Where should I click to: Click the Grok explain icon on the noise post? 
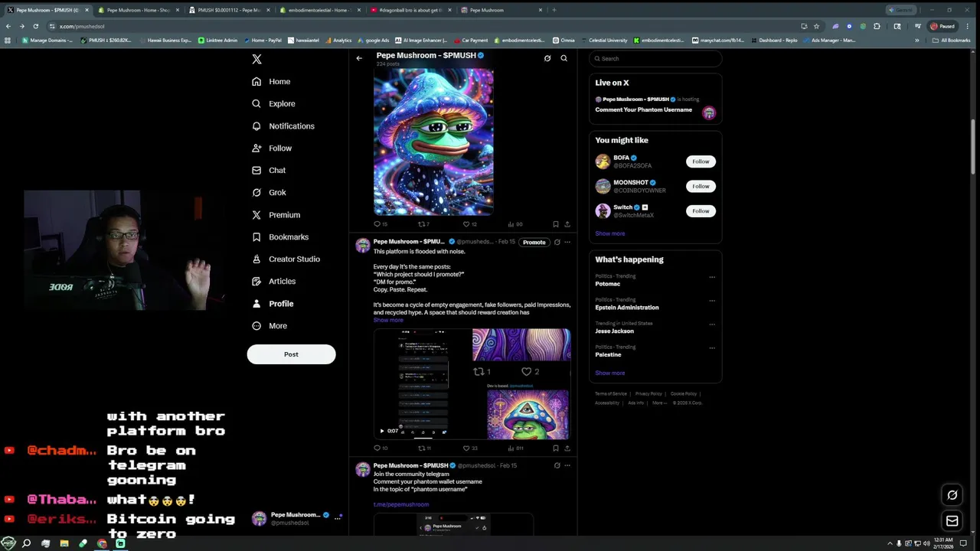point(557,242)
